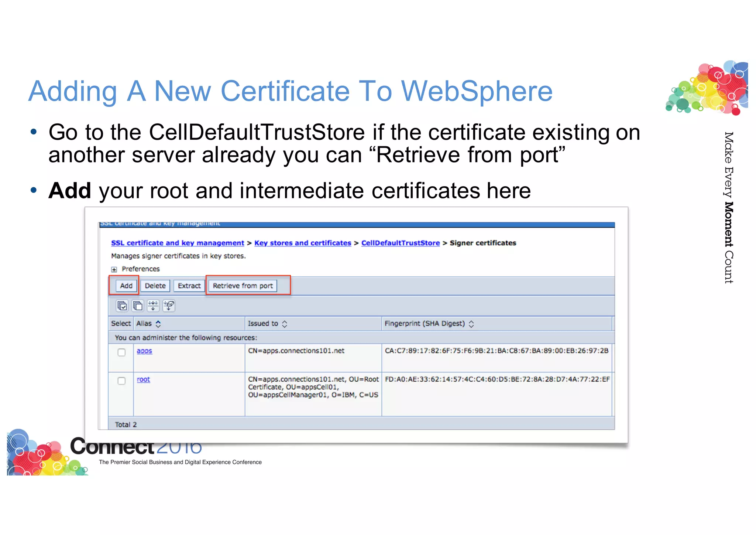The width and height of the screenshot is (756, 535).
Task: Show the filter view icon
Action: [153, 306]
